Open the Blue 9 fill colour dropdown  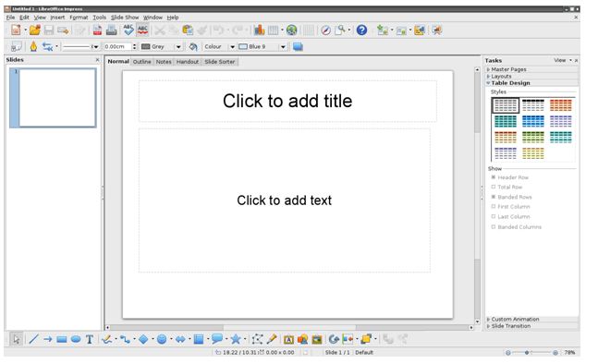coord(283,46)
